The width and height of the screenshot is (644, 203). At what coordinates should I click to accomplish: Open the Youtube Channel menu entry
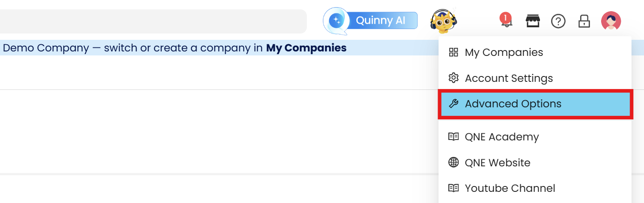pyautogui.click(x=510, y=188)
